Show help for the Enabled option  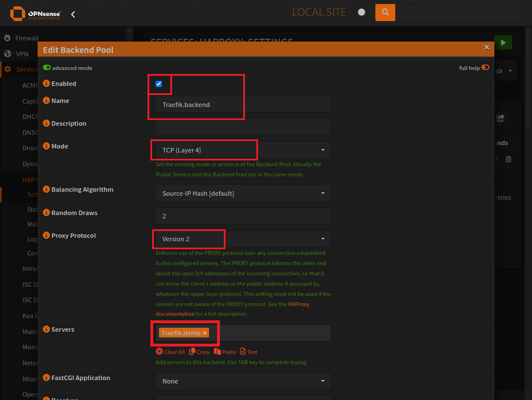(x=47, y=84)
